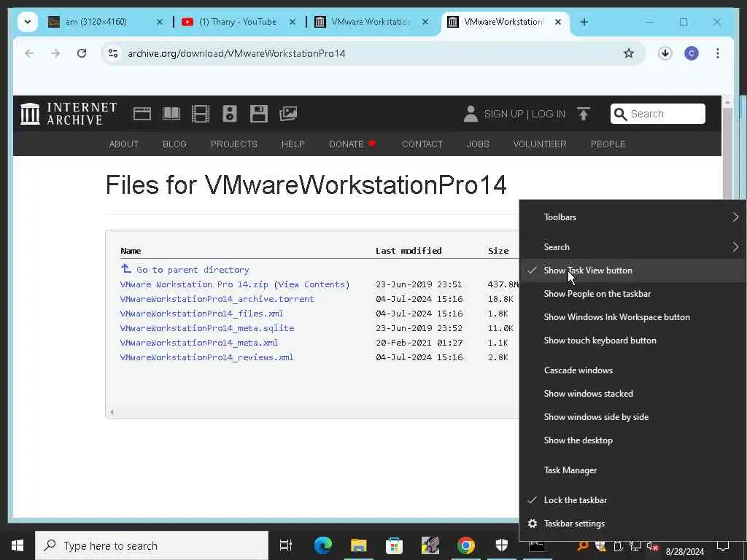Open the VOLUNTEER nav link
Viewport: 747px width, 560px height.
pyautogui.click(x=540, y=144)
